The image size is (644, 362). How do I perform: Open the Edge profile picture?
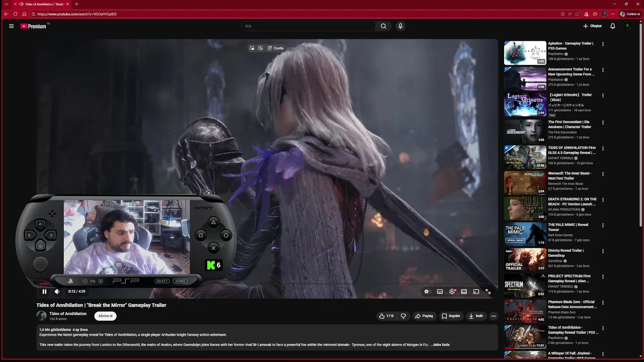(x=604, y=14)
